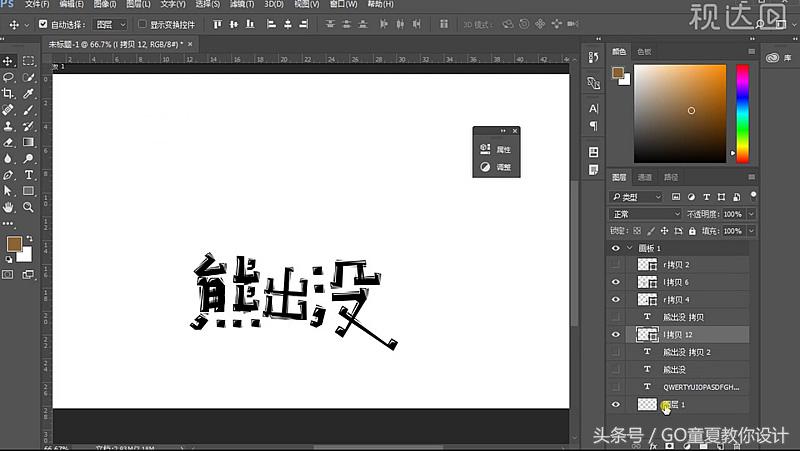Select the Eyedropper tool

[29, 93]
